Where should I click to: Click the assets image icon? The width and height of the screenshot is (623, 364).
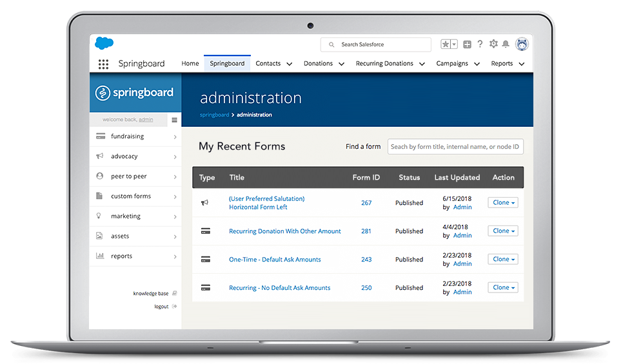99,236
